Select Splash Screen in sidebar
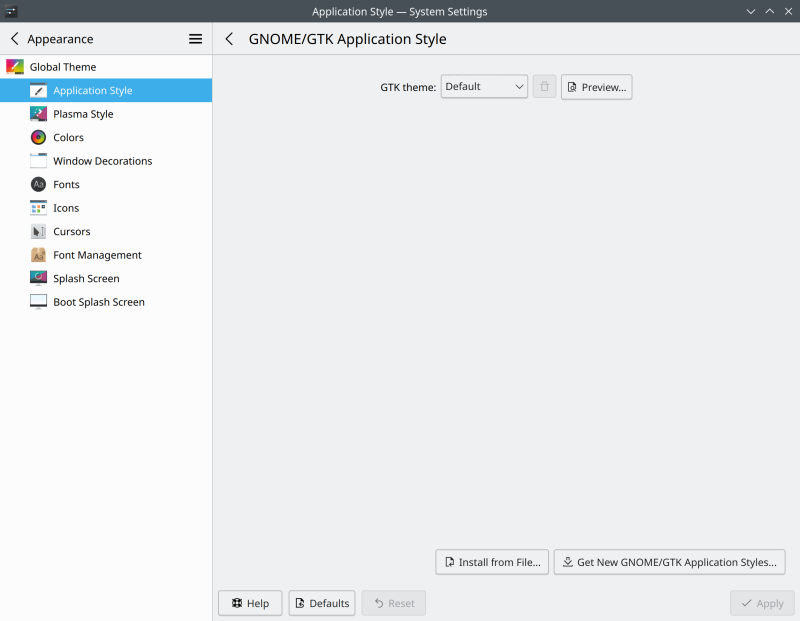800x621 pixels. click(x=86, y=279)
